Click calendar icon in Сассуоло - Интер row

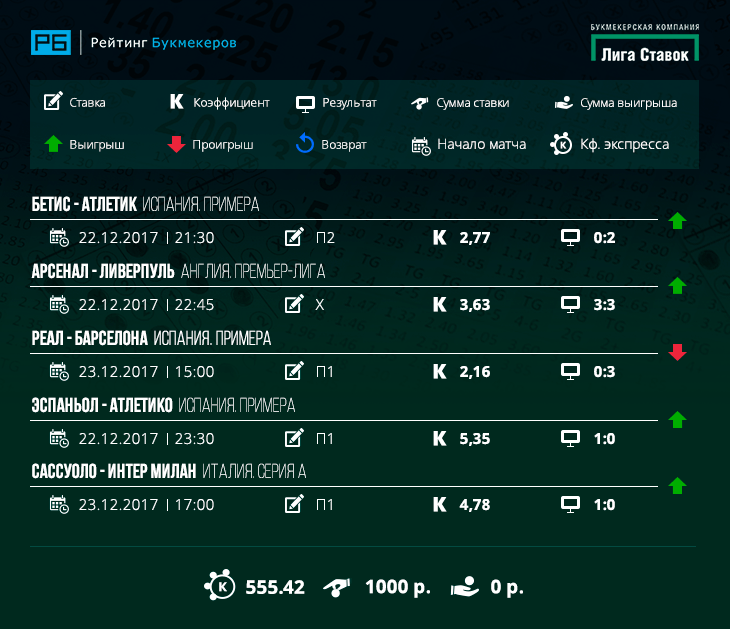click(x=59, y=504)
